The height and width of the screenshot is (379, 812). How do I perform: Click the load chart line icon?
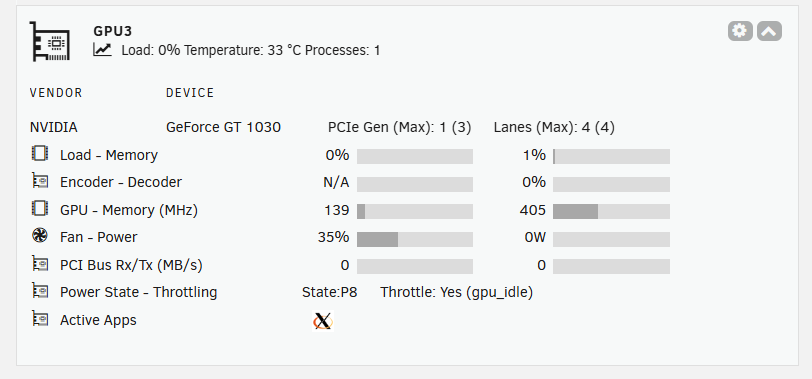103,49
